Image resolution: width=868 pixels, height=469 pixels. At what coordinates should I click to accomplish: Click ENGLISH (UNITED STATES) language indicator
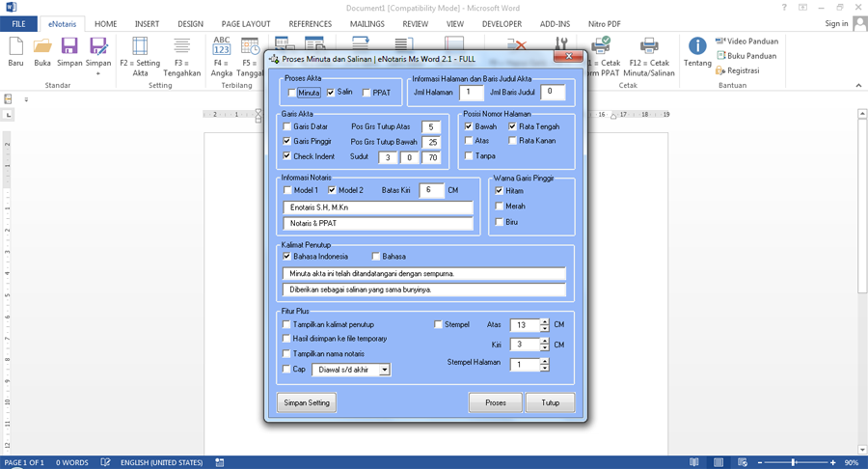point(162,462)
